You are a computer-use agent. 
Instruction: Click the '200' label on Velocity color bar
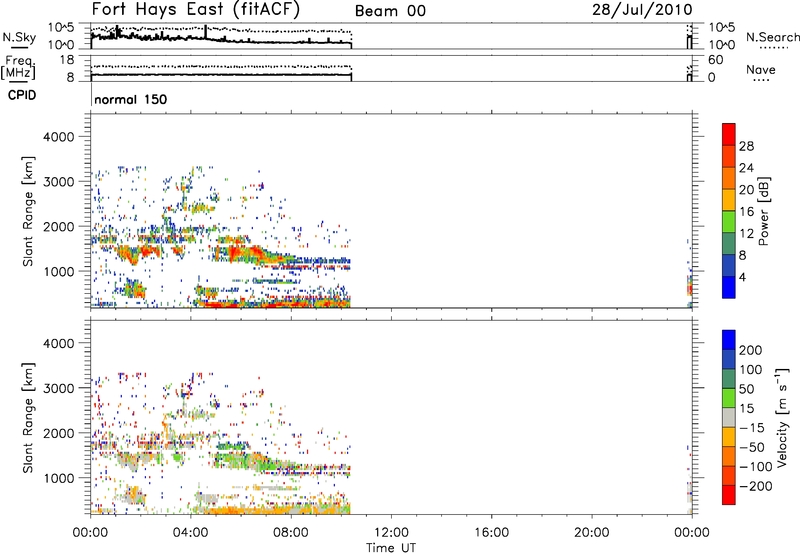pos(751,350)
